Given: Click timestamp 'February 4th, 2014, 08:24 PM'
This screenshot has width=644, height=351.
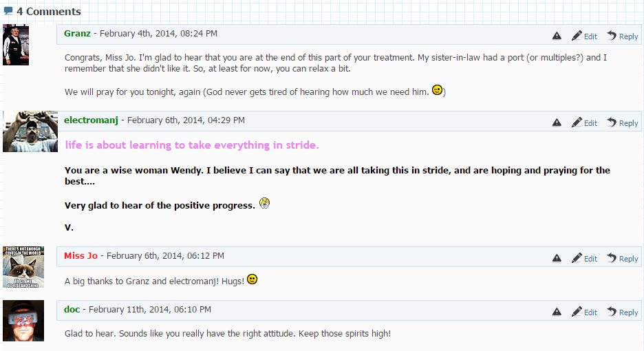Looking at the screenshot, I should coord(158,33).
